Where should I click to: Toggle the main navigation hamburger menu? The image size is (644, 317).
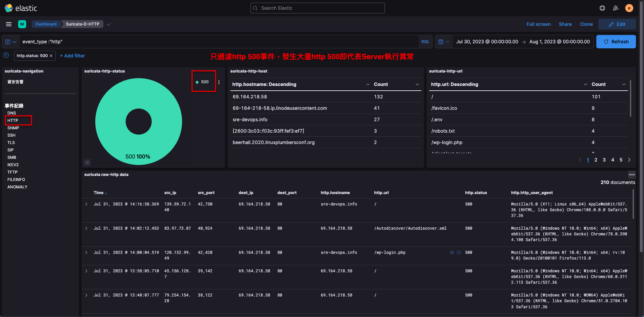click(x=9, y=24)
